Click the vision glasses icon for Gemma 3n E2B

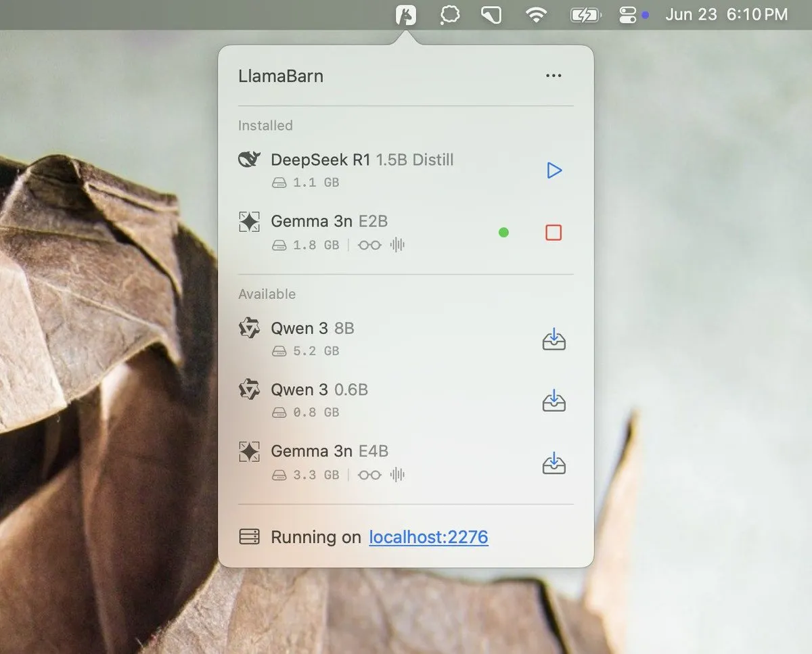(x=369, y=245)
